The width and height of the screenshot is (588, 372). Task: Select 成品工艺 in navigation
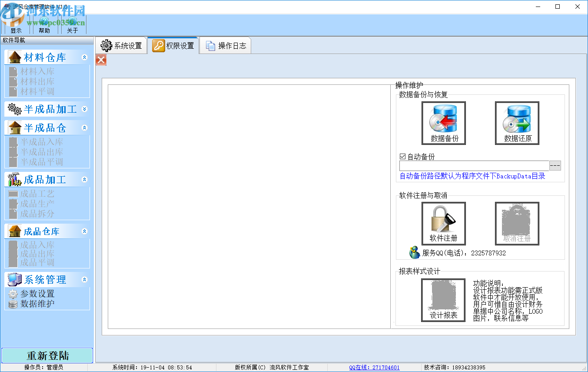click(x=37, y=194)
